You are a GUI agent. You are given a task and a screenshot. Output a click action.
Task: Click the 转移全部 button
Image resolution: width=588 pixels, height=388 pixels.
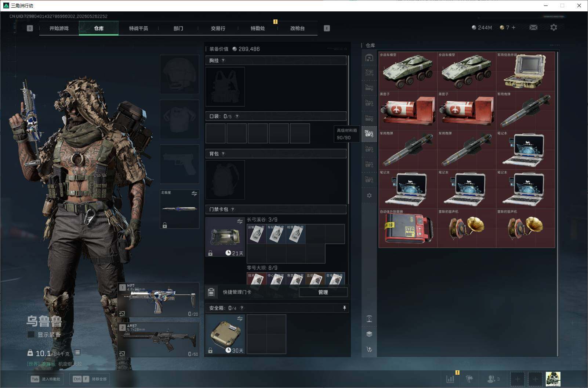tap(90, 379)
